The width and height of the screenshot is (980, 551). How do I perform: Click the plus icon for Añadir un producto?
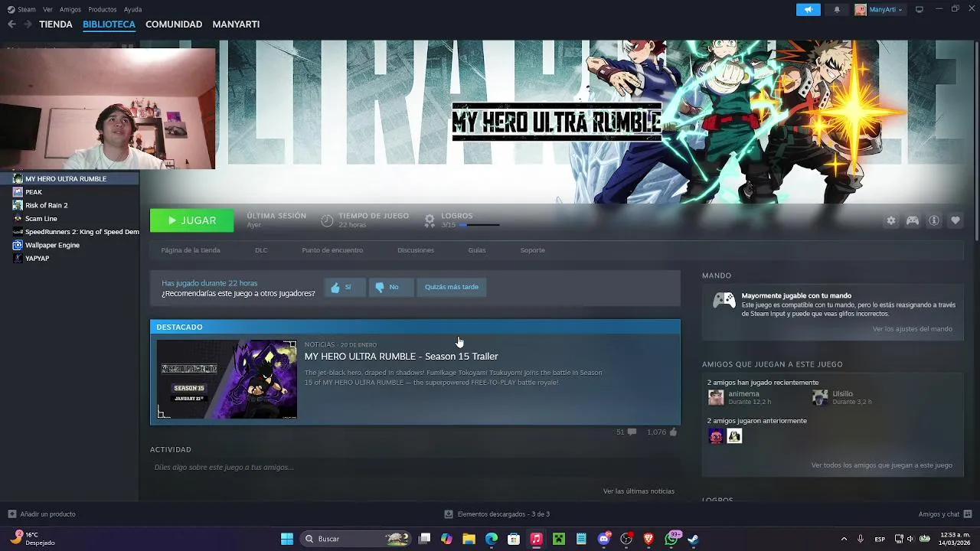[x=11, y=514]
